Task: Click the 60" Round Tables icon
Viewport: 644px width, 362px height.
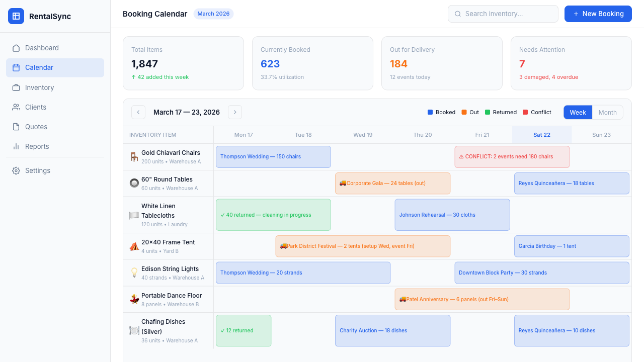Action: pyautogui.click(x=134, y=184)
